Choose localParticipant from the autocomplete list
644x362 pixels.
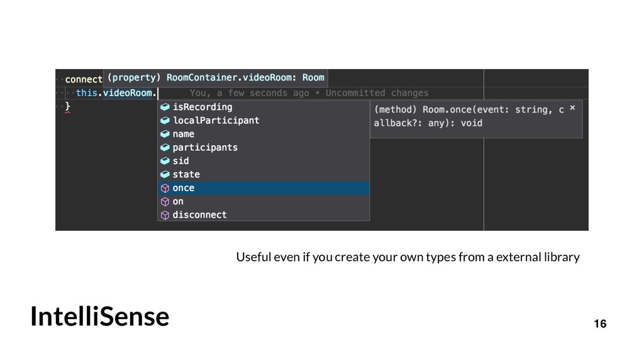point(264,121)
